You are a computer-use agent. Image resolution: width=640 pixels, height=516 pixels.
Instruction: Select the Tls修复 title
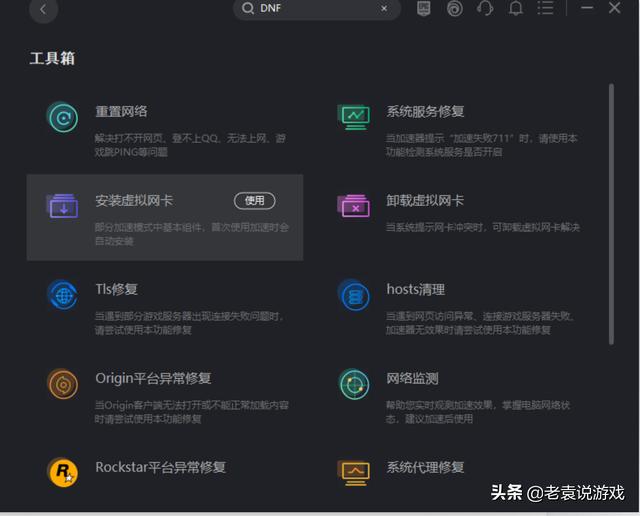pyautogui.click(x=116, y=289)
